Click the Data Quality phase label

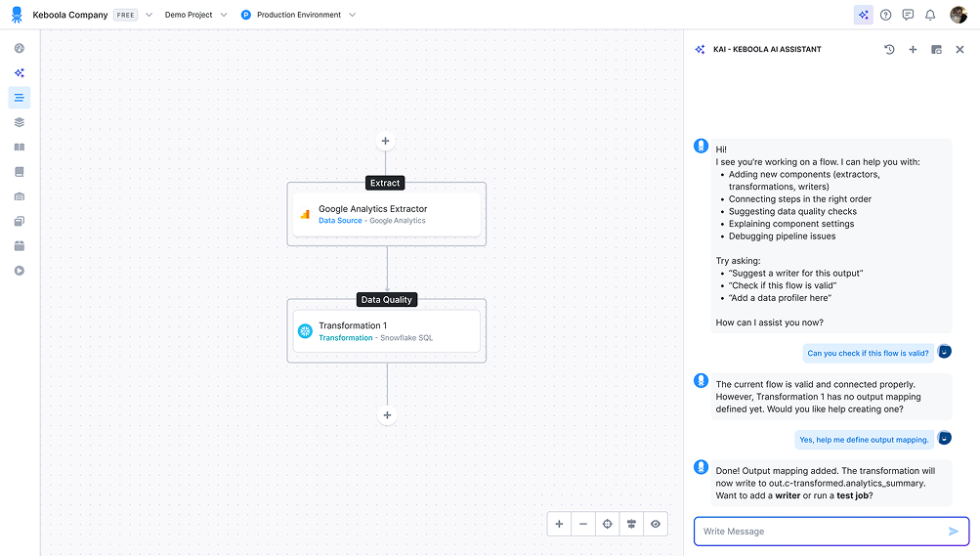pos(387,300)
